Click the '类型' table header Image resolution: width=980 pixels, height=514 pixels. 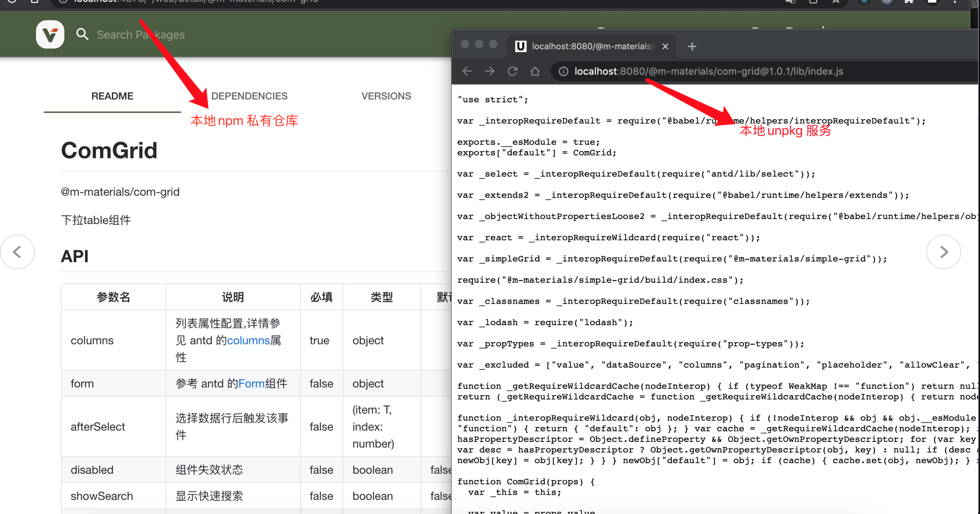click(x=382, y=297)
